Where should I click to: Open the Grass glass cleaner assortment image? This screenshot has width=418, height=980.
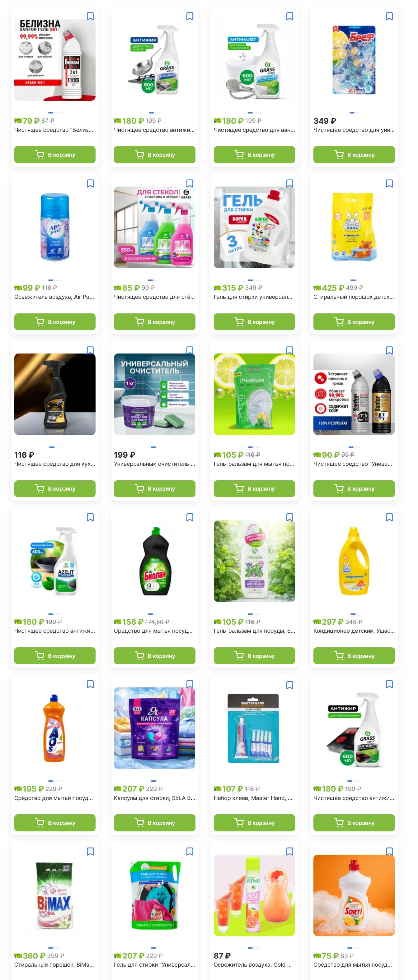[x=155, y=227]
